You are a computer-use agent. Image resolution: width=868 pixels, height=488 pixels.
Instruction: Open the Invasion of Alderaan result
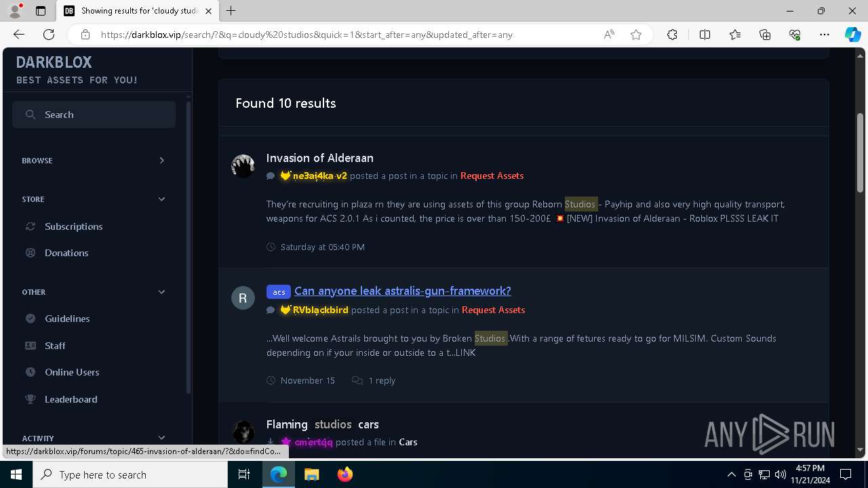[x=320, y=158]
